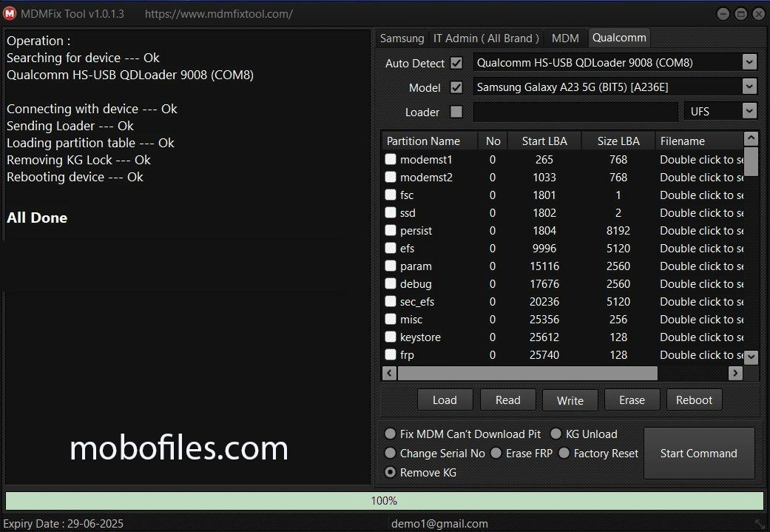Open the COM port device dropdown
The image size is (770, 532).
[749, 62]
